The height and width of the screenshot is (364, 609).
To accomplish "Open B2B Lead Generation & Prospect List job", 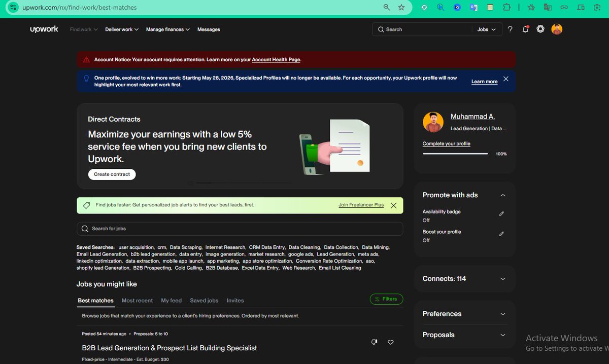I will [170, 348].
